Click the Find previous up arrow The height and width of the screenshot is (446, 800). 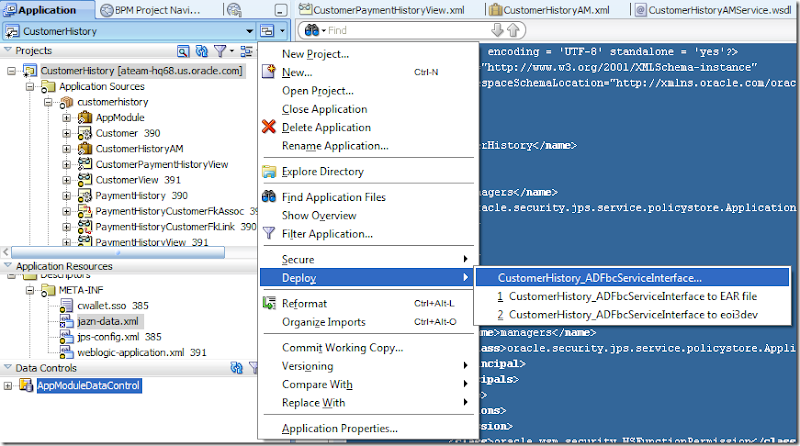click(x=513, y=30)
